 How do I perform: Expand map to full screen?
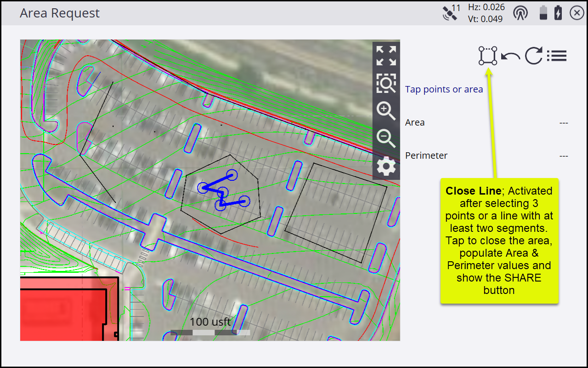[x=386, y=56]
